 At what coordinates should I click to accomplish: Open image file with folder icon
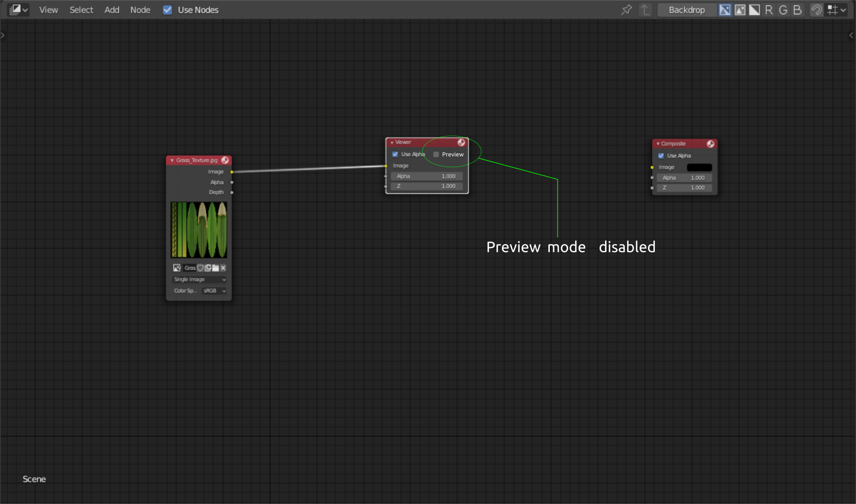click(x=215, y=268)
